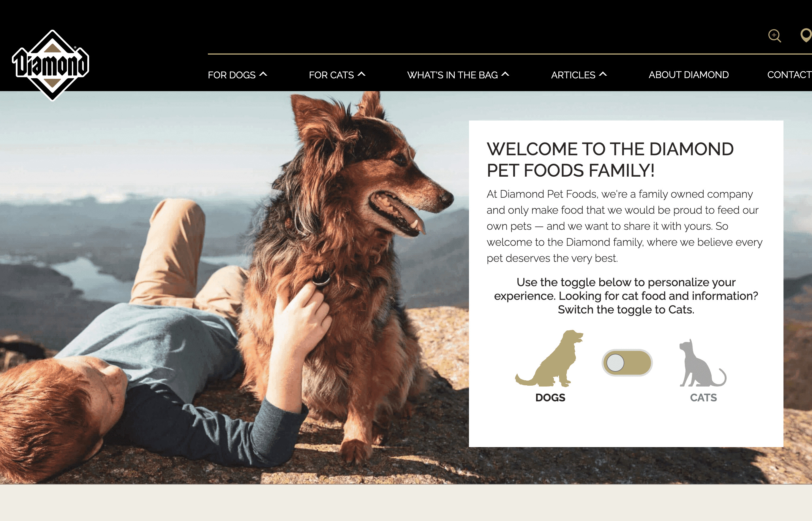812x521 pixels.
Task: Switch the Dogs/Cats toggle to Cats
Action: [627, 363]
